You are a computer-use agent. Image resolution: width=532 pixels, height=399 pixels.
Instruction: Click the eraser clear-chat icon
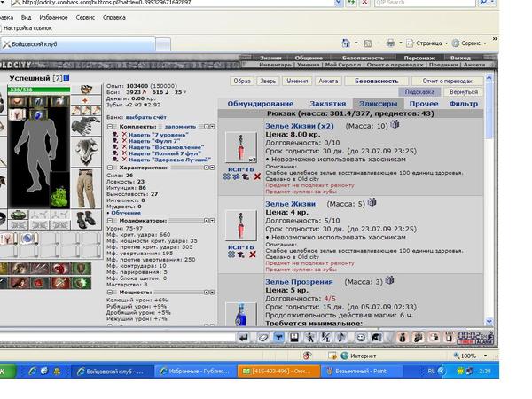[263, 337]
